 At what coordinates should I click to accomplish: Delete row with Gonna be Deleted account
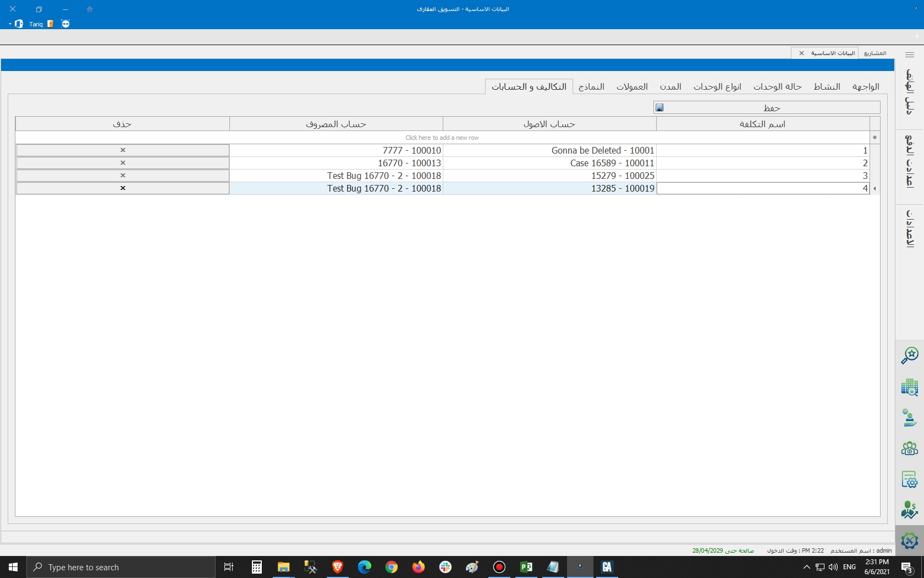click(x=123, y=150)
